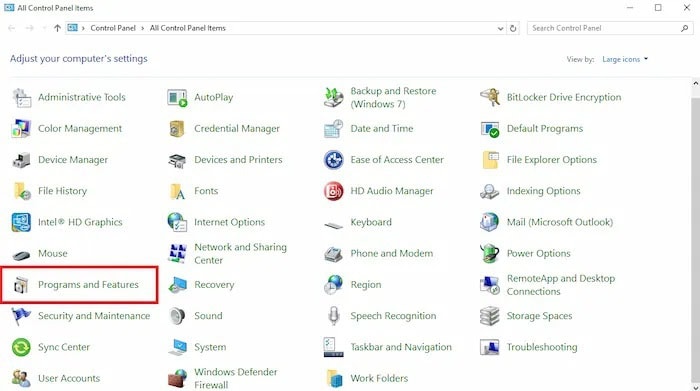The height and width of the screenshot is (391, 700).
Task: Click the Recovery icon
Action: pos(177,285)
